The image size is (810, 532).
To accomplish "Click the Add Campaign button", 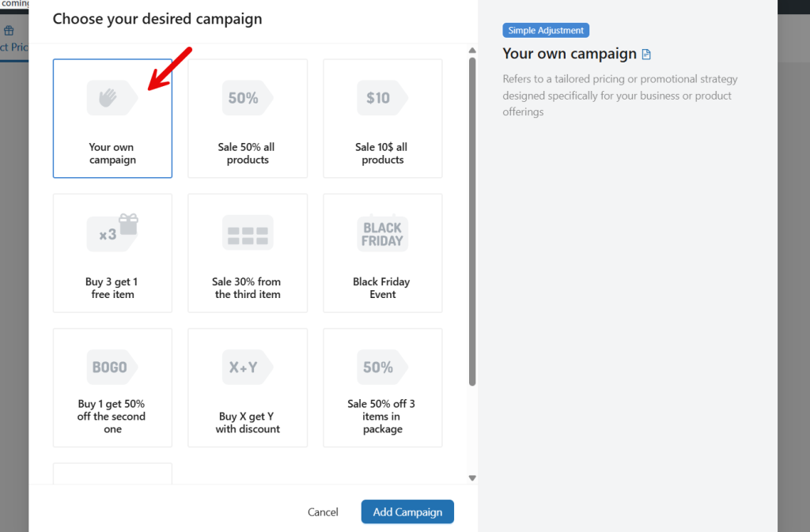I will pyautogui.click(x=407, y=511).
